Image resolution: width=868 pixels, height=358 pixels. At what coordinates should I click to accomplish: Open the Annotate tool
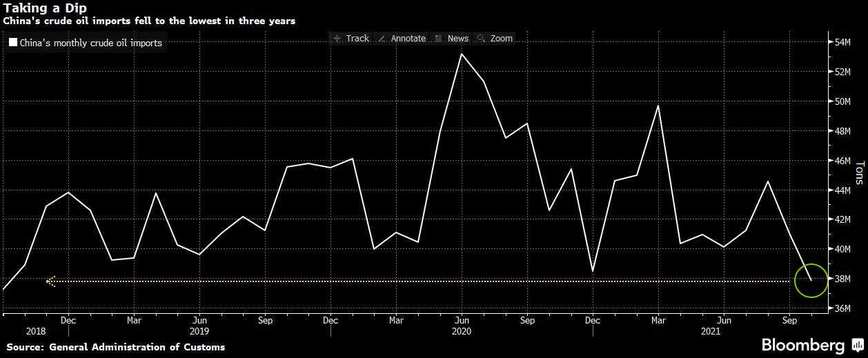403,39
